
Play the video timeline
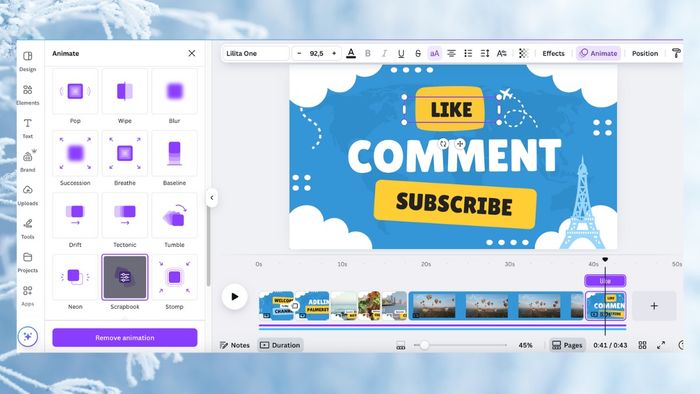point(234,297)
